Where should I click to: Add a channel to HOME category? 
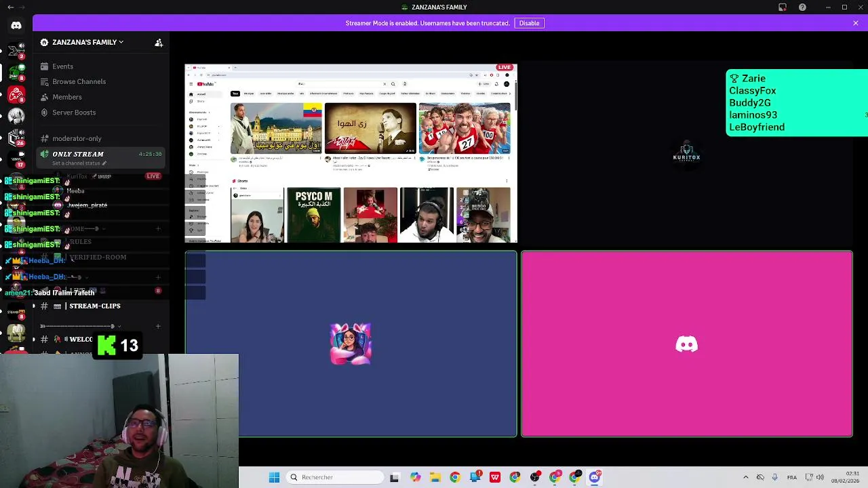[x=158, y=229]
